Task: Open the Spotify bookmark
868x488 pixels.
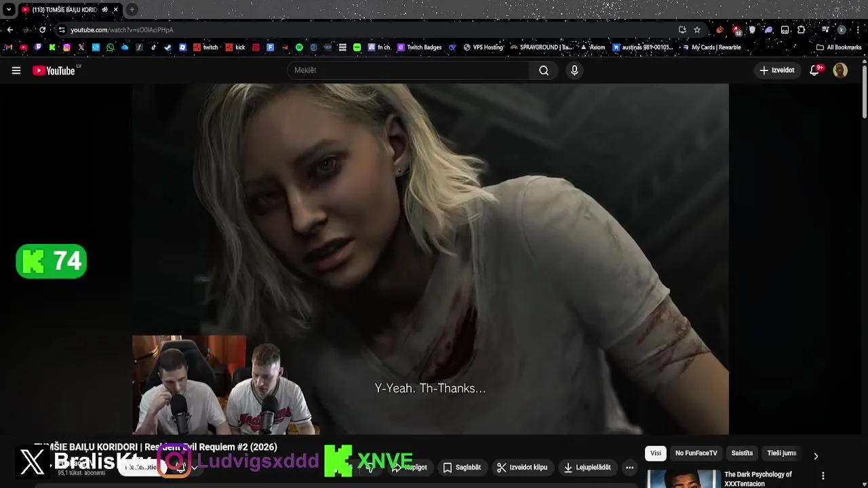Action: click(299, 47)
